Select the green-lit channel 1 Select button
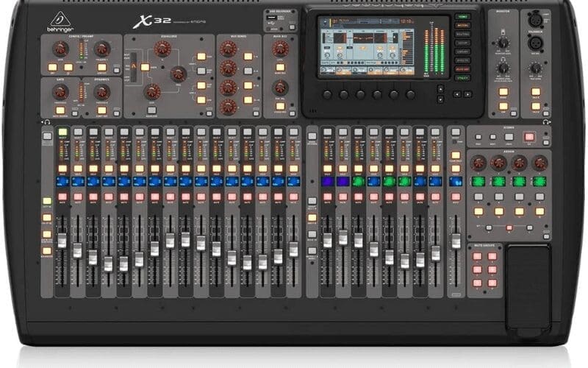Screen dimensions: 588x368 pyautogui.click(x=62, y=132)
